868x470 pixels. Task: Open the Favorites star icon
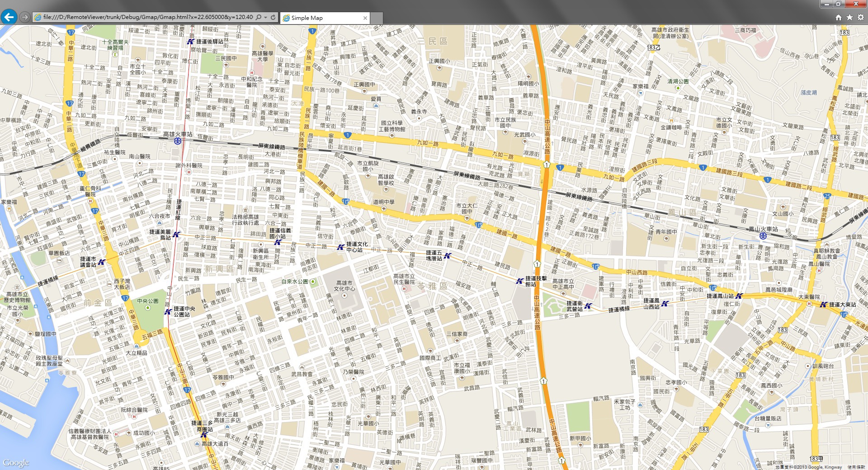pos(849,17)
